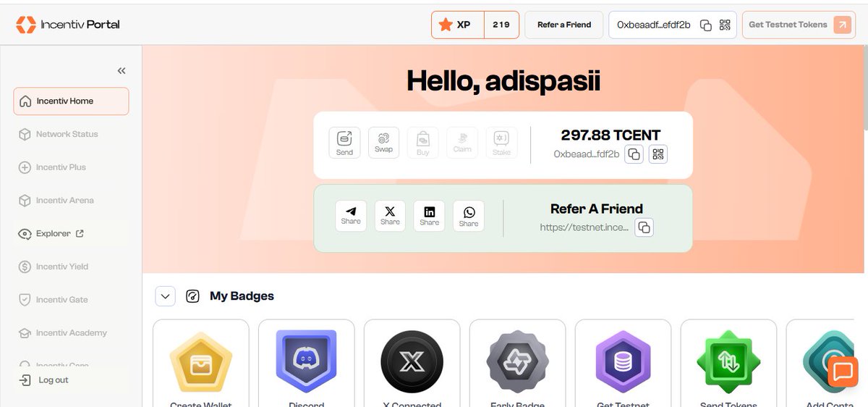This screenshot has width=868, height=407.
Task: Click the 0xbeaadf...efdf2b header address
Action: (x=654, y=25)
